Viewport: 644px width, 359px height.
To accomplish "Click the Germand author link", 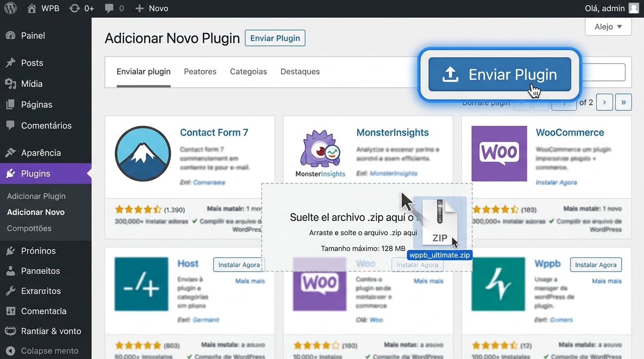I will pos(205,320).
